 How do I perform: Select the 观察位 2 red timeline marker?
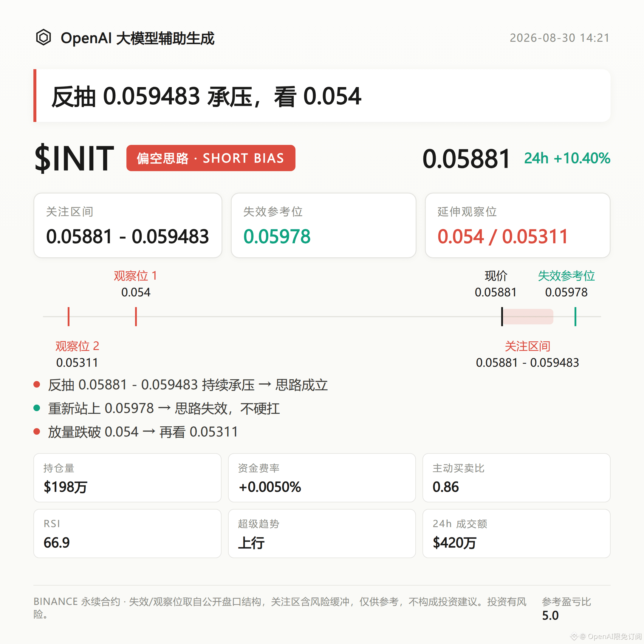click(x=68, y=316)
